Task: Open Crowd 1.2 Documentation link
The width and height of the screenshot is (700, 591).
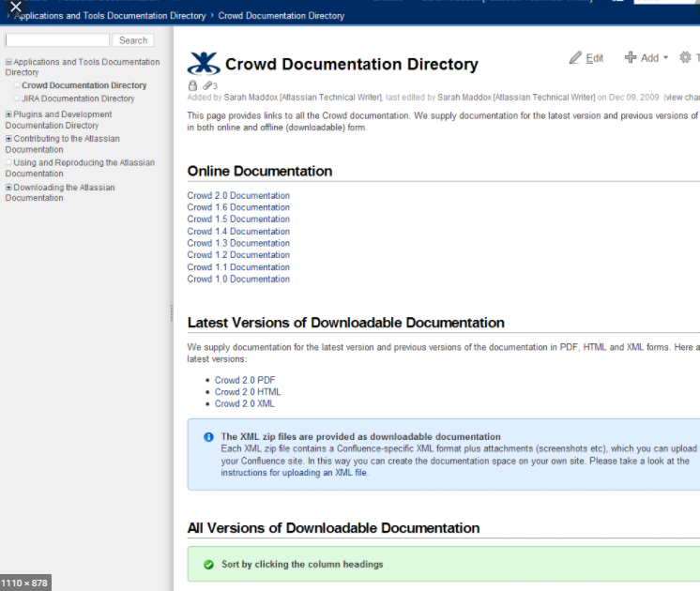Action: coord(238,255)
